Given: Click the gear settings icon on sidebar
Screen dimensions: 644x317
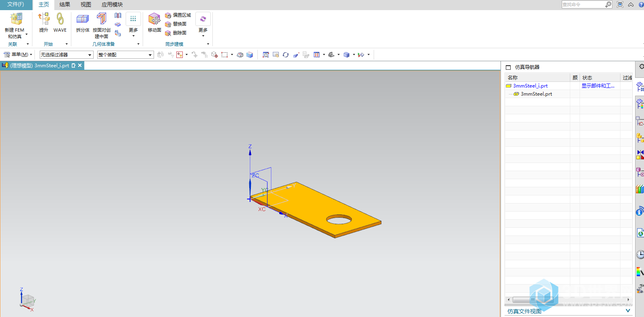Looking at the screenshot, I should tap(641, 66).
